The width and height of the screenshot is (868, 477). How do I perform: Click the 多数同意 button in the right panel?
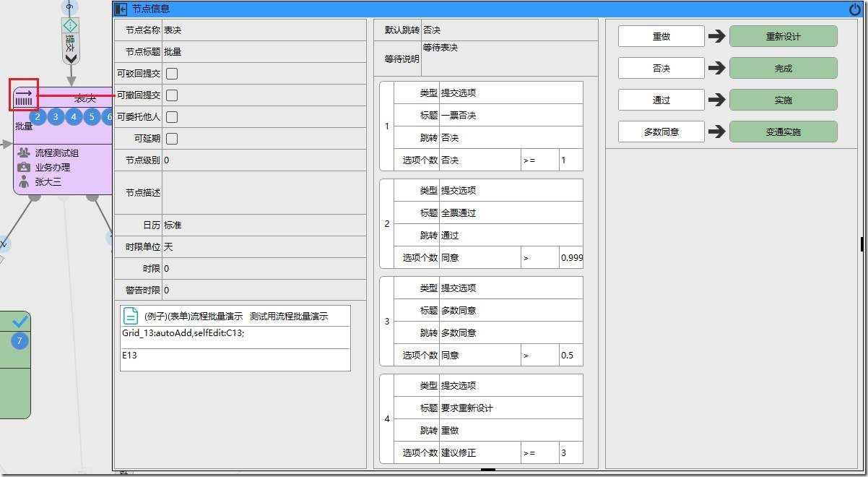[x=661, y=132]
